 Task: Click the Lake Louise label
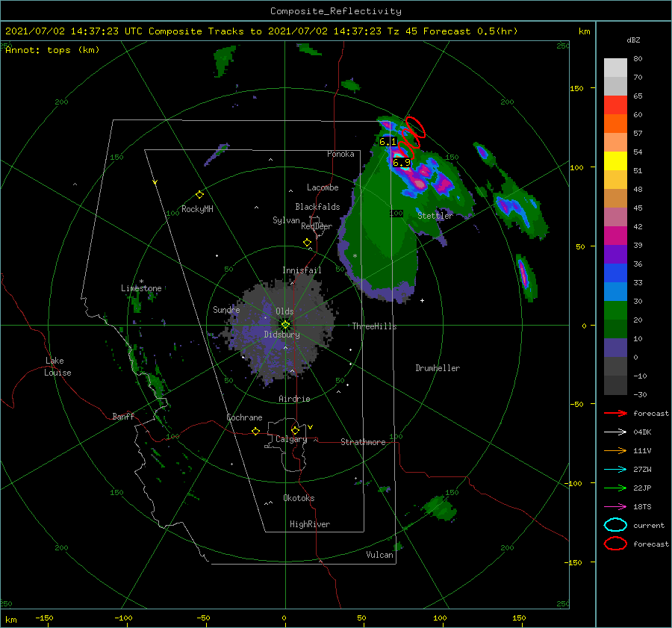point(57,367)
